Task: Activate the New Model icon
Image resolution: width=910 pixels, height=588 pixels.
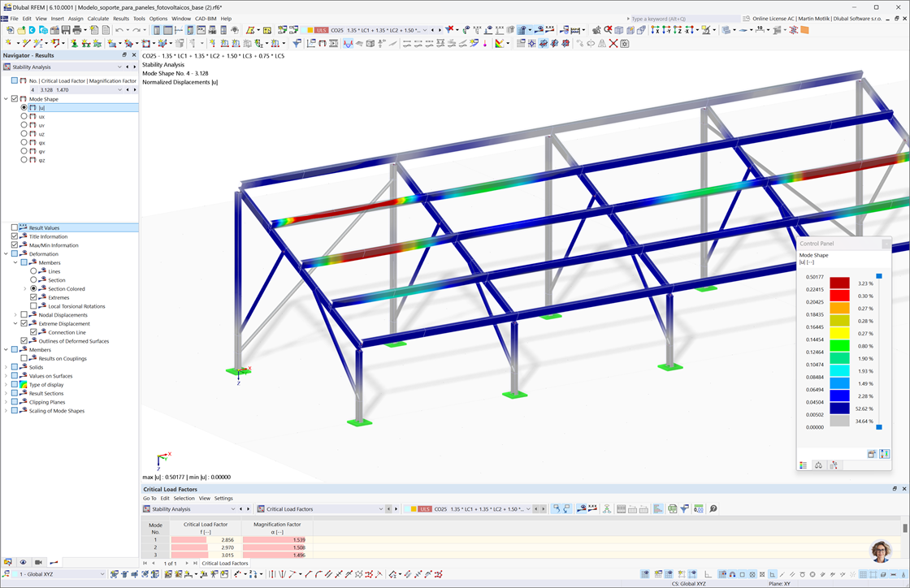Action: click(9, 29)
